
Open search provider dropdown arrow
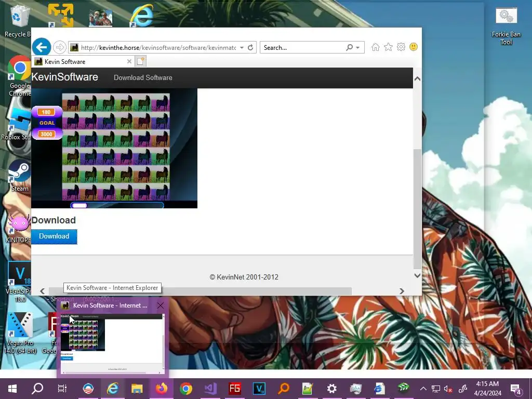click(x=357, y=47)
